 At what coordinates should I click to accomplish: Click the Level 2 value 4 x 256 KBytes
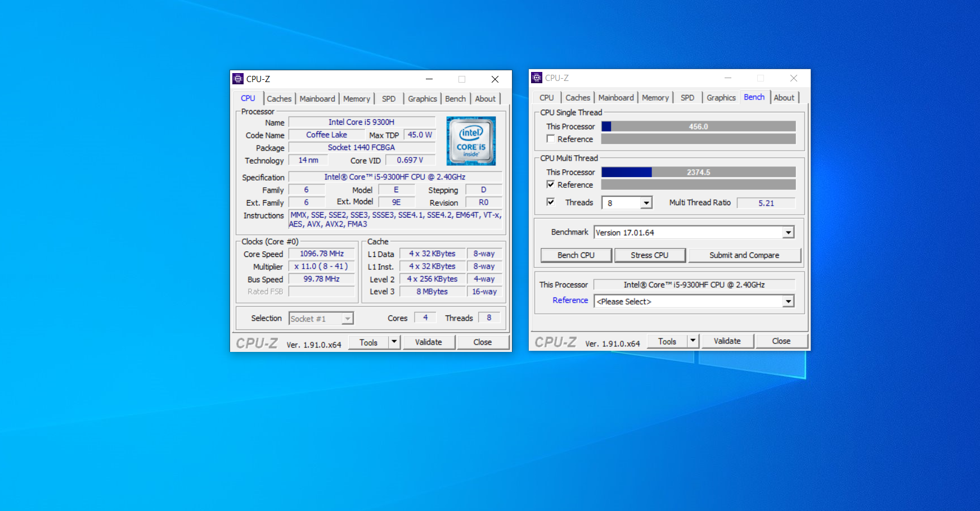pyautogui.click(x=432, y=279)
